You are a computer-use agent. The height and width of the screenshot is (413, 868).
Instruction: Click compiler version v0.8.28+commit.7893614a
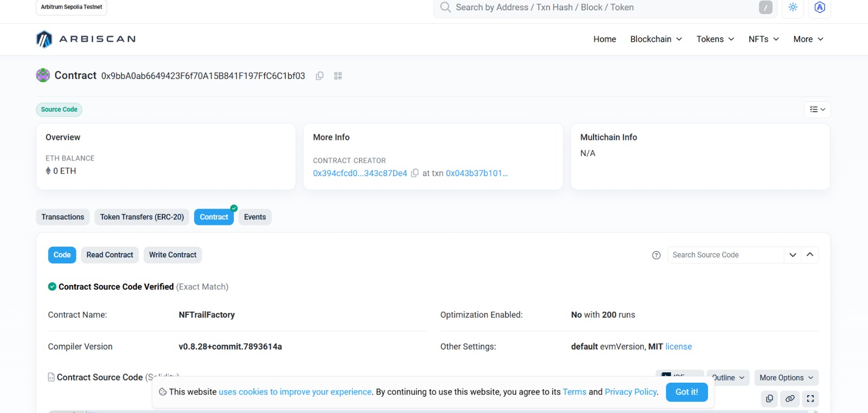pos(230,346)
